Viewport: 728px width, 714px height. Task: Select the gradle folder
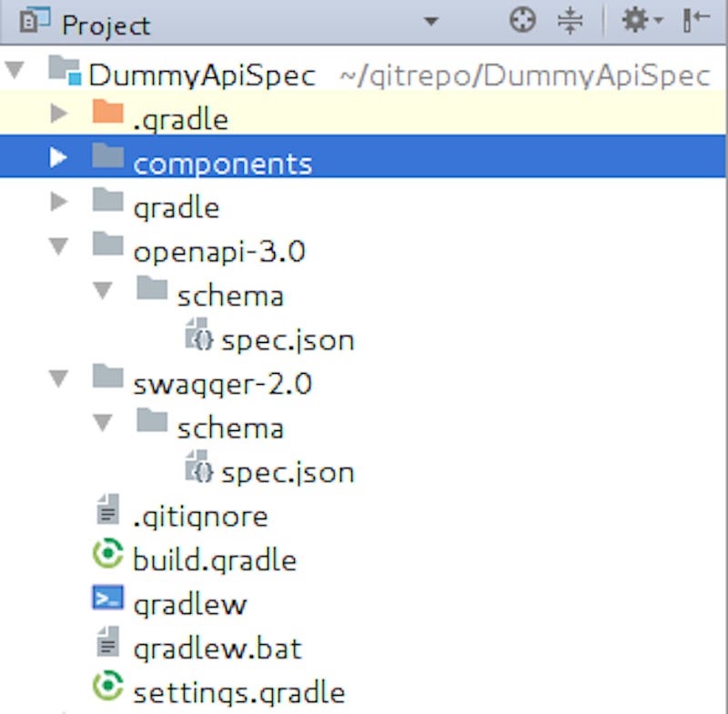point(176,206)
